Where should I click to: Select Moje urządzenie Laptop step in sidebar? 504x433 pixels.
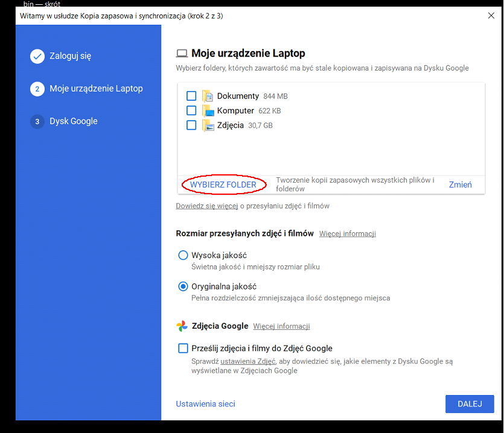click(96, 89)
